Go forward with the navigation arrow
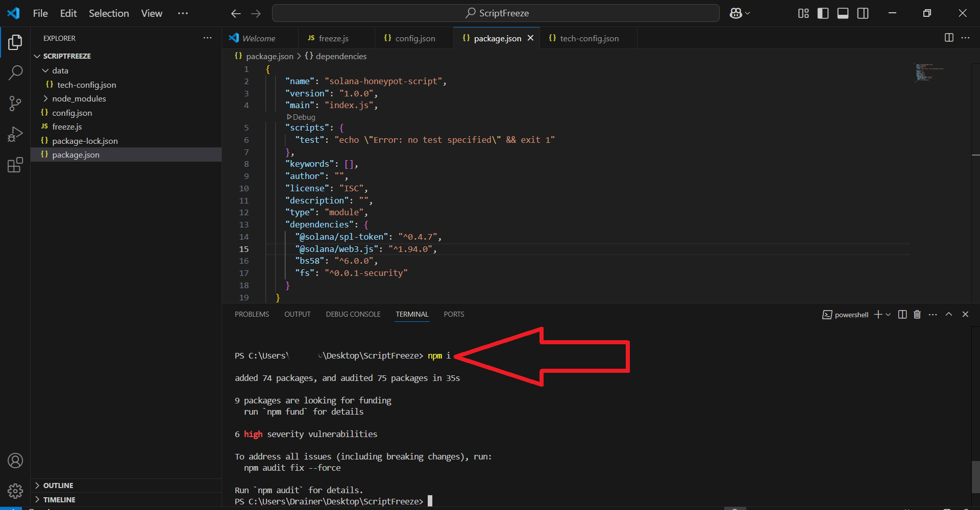This screenshot has width=980, height=510. click(x=256, y=13)
